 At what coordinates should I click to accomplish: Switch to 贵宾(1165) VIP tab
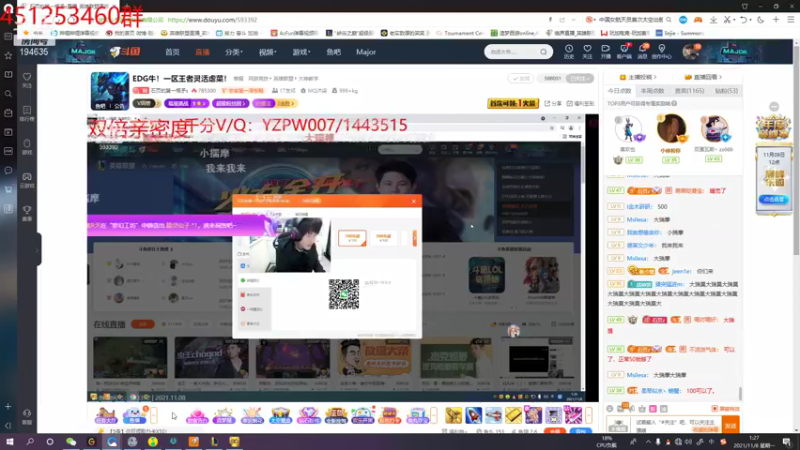tap(689, 91)
